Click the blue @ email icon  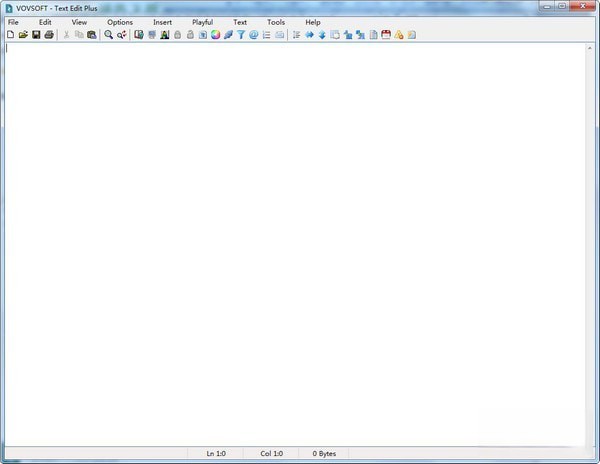click(x=253, y=35)
